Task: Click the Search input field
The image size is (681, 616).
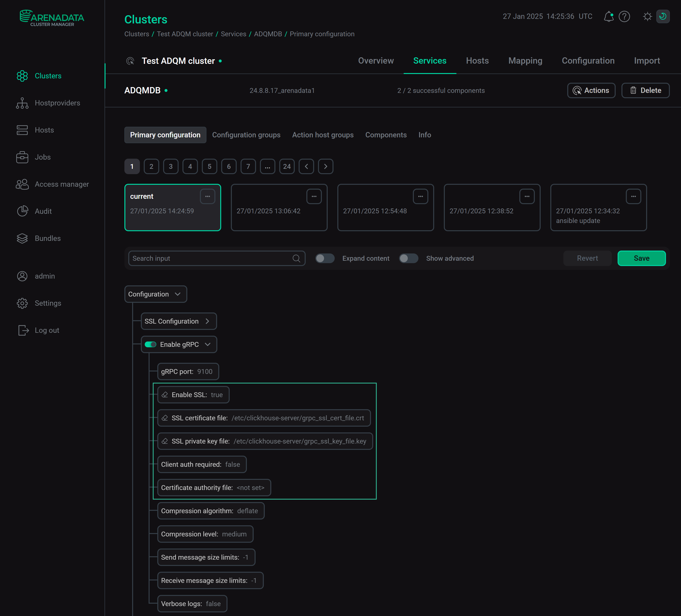Action: pos(217,258)
